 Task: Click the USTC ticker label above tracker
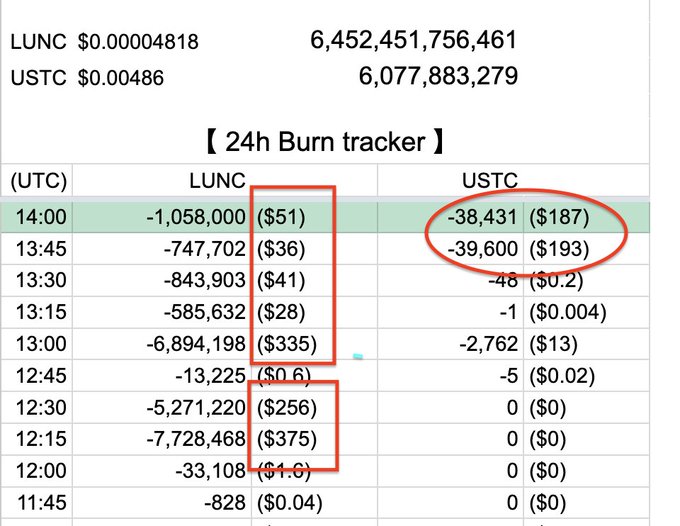click(x=38, y=78)
